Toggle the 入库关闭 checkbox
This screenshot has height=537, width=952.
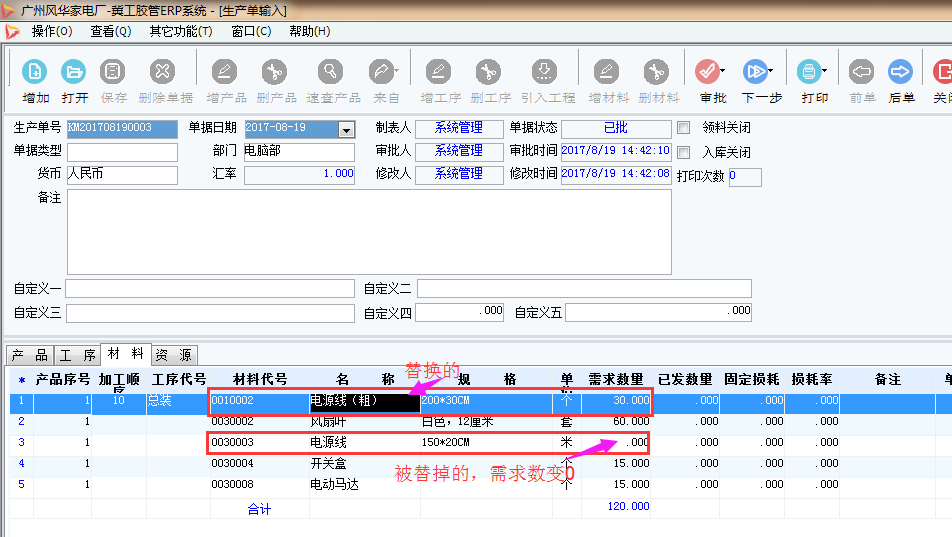coord(684,152)
